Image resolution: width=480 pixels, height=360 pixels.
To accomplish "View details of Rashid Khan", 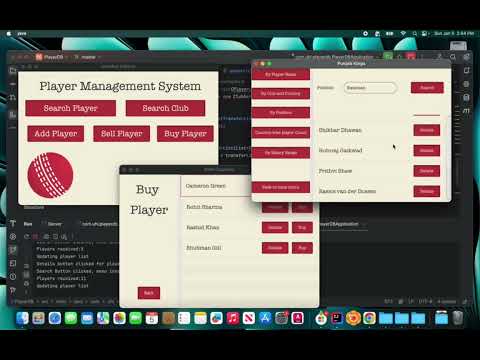I will [275, 227].
